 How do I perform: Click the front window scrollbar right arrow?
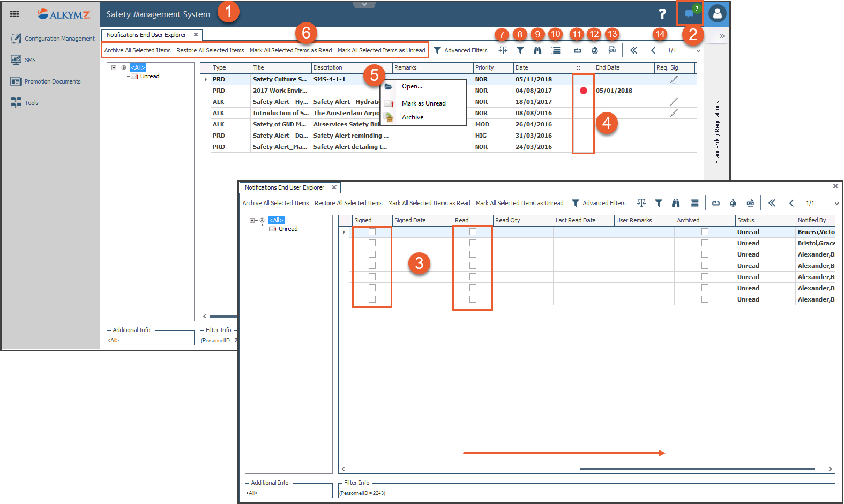831,469
